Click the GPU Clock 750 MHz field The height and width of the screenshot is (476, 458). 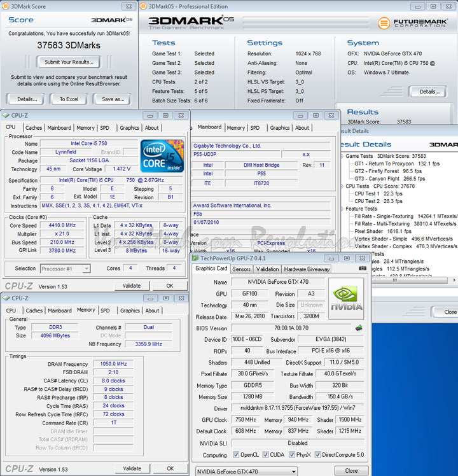(x=246, y=419)
